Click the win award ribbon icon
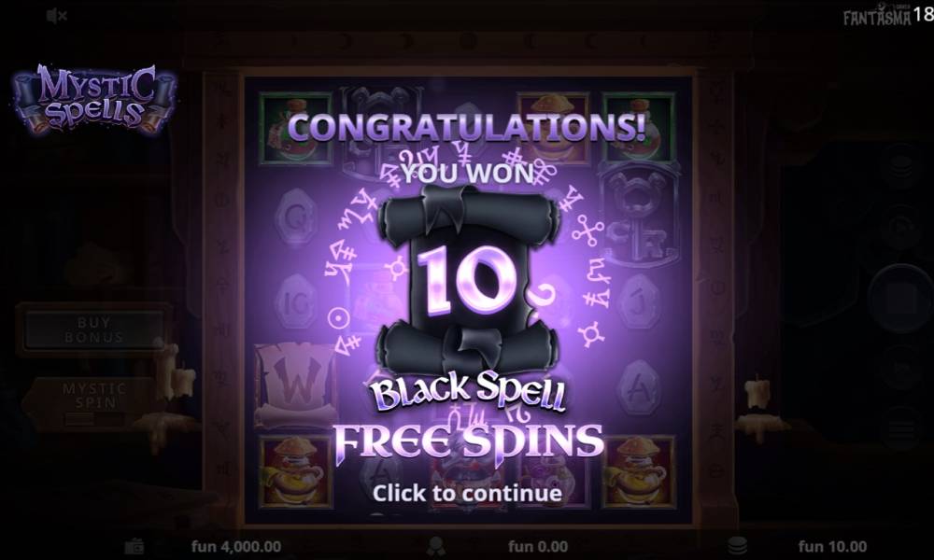 pos(436,546)
